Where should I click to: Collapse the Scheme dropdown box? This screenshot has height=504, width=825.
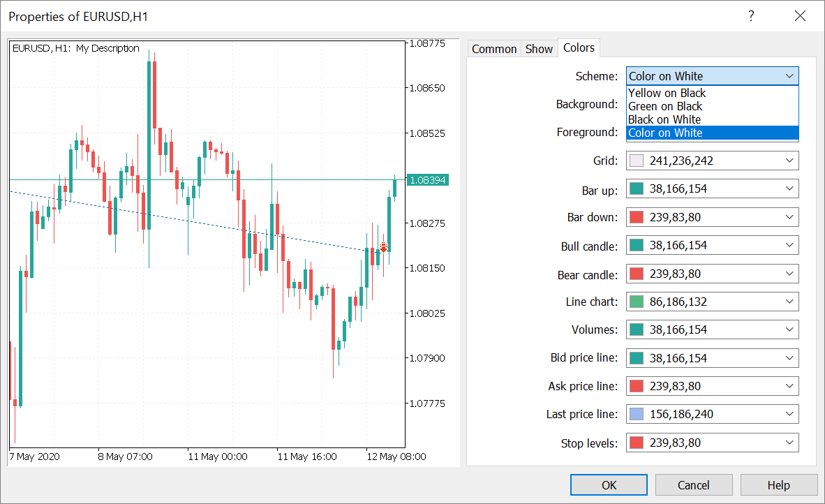point(789,76)
